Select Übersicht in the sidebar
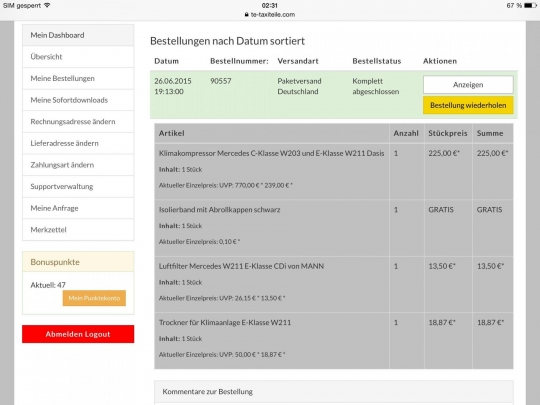 coord(78,57)
